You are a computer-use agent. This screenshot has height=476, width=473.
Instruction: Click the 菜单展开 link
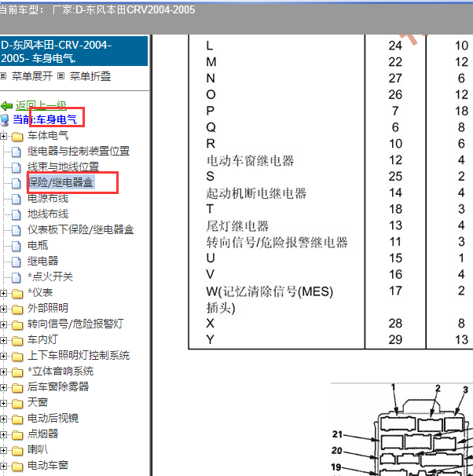(32, 76)
